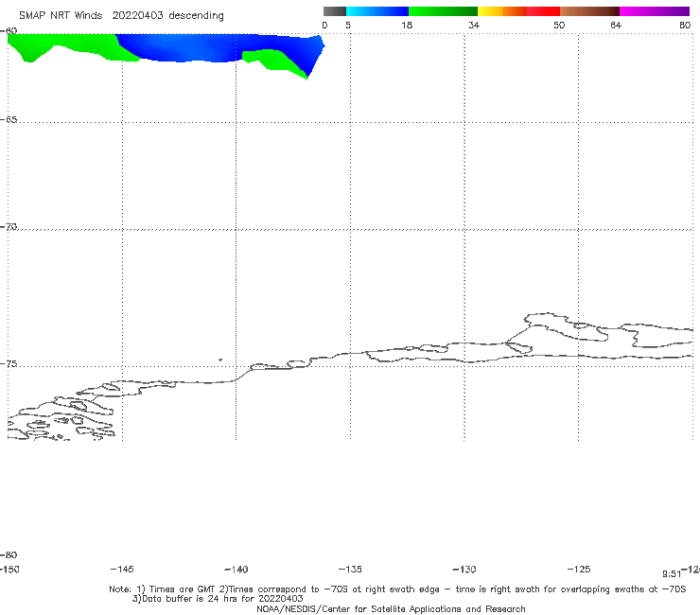Click the 20220403 date in title
Image resolution: width=700 pixels, height=615 pixels.
coord(137,16)
